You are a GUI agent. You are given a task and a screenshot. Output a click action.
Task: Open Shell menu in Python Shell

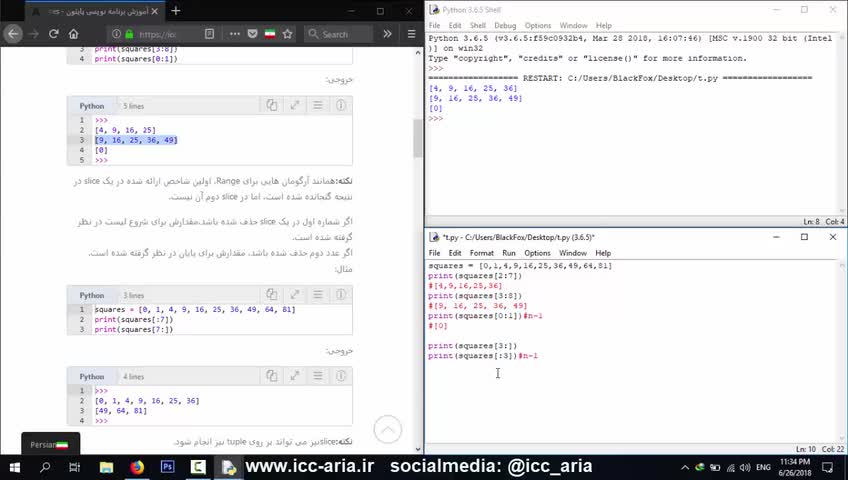[478, 25]
